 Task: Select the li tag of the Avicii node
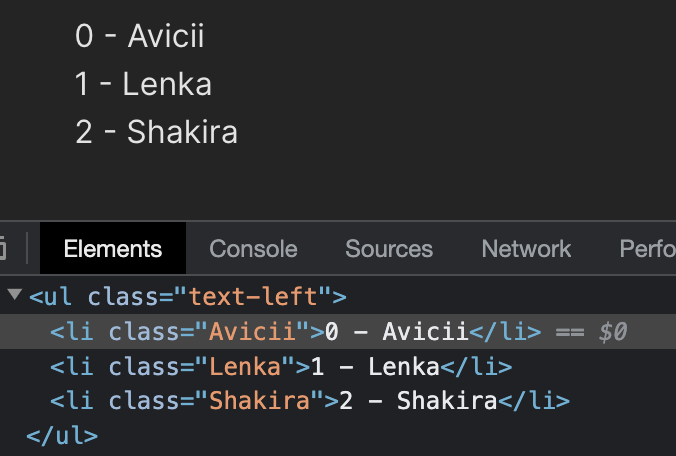click(74, 332)
